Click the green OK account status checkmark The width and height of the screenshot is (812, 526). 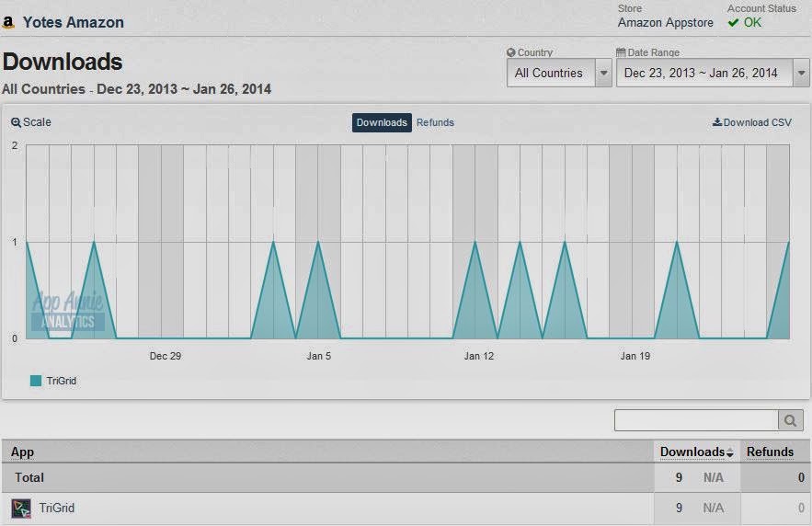[733, 23]
